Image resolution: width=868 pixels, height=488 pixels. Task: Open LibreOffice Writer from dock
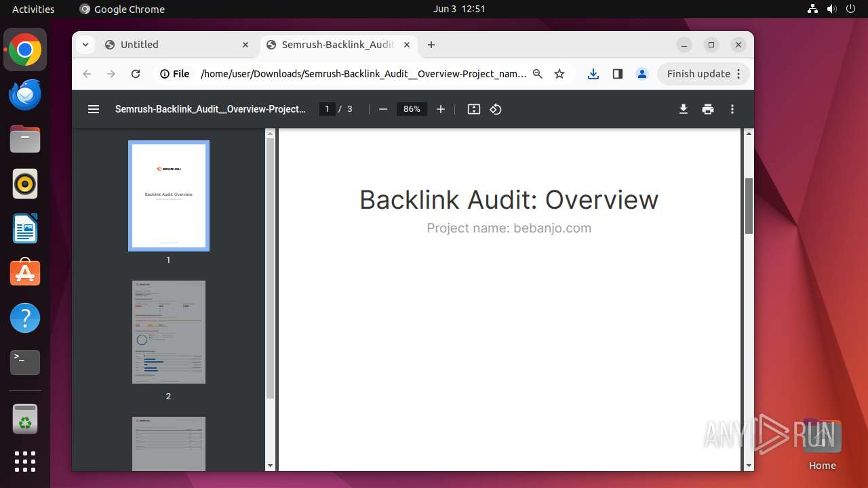(x=25, y=228)
